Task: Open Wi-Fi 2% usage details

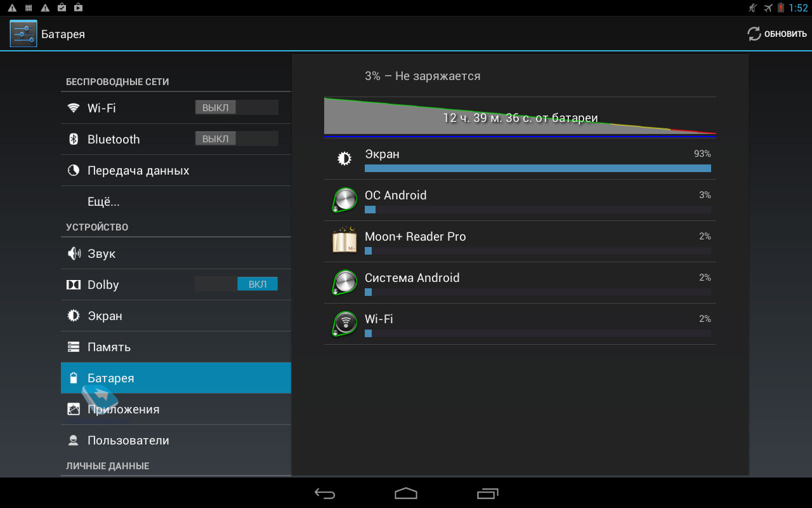Action: point(520,324)
